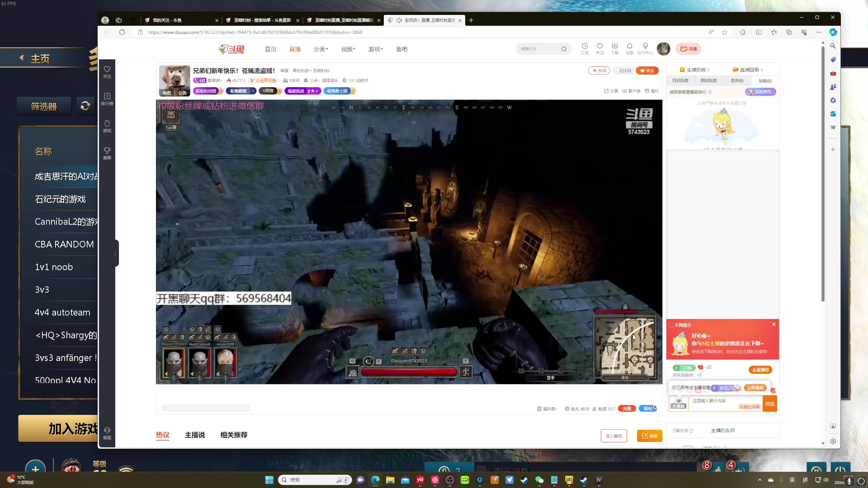The height and width of the screenshot is (488, 868).
Task: Open Outlook icon in Edge sidebar
Action: point(833,114)
